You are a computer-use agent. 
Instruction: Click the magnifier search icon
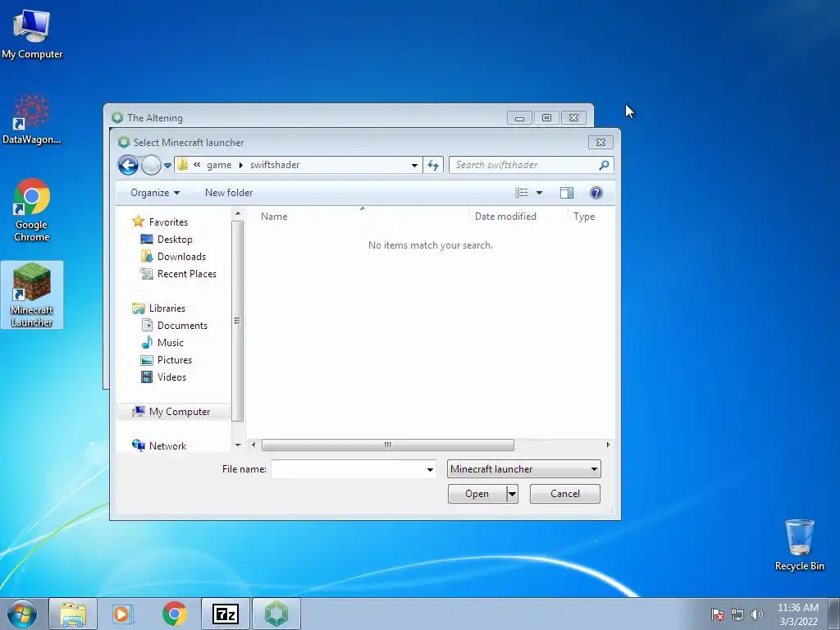(604, 165)
